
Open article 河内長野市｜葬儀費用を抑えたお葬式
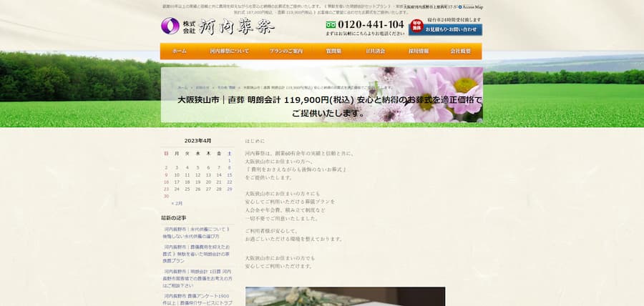pyautogui.click(x=196, y=254)
